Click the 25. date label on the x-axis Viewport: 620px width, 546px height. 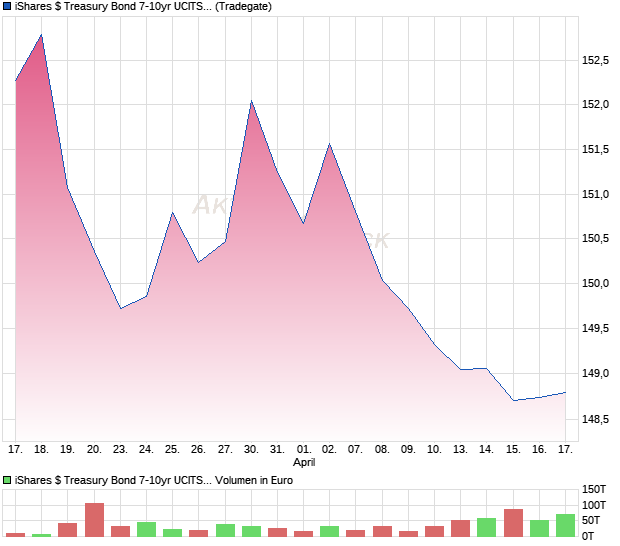(172, 450)
